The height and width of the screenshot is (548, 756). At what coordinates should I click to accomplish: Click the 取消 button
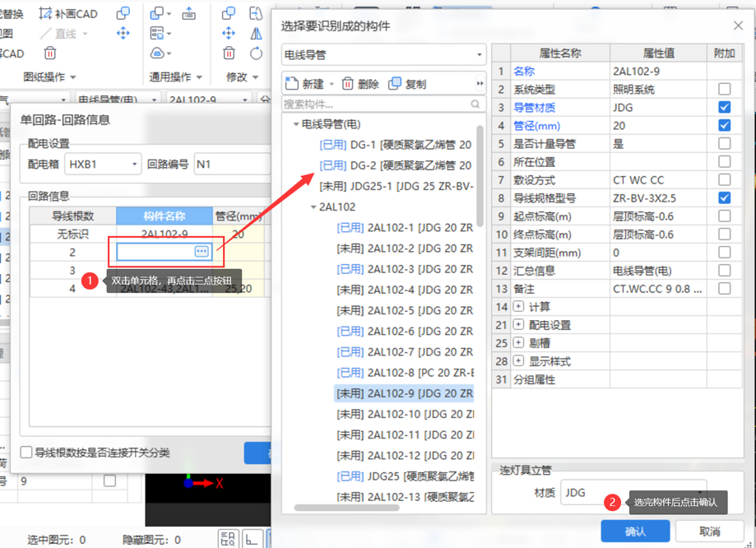pos(709,532)
